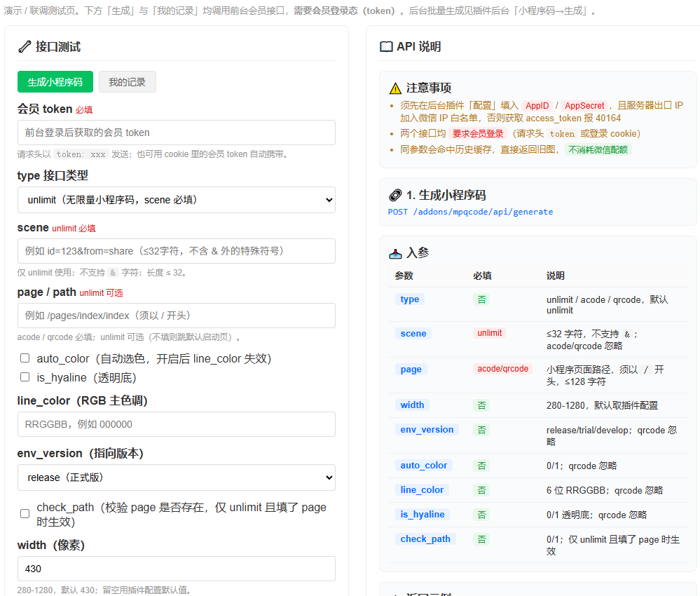
Task: Click the 必填 column header
Action: click(483, 276)
